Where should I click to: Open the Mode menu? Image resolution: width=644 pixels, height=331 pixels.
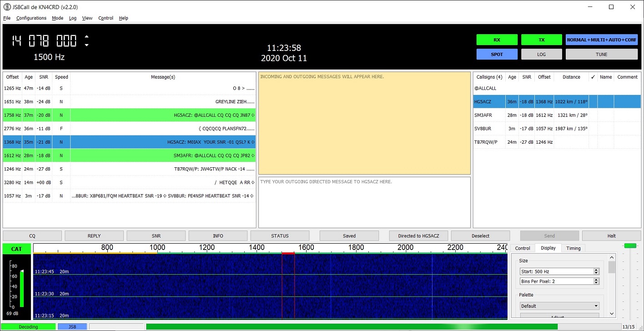pos(58,18)
